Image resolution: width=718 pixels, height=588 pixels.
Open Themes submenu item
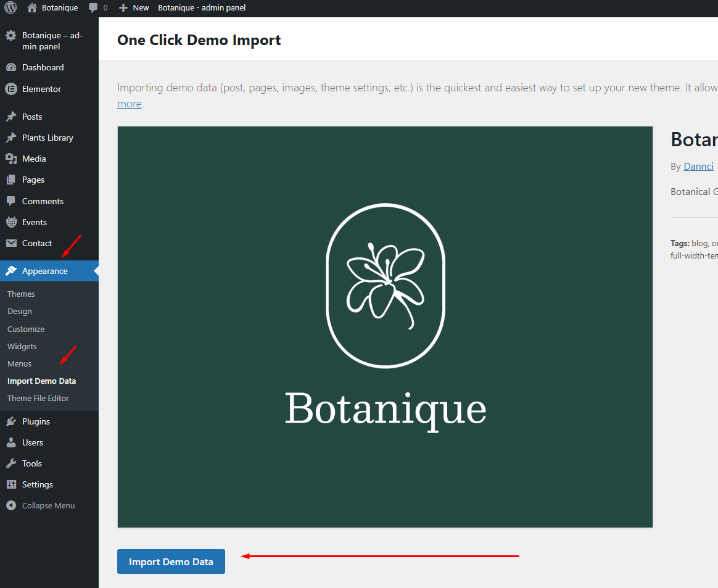pos(21,294)
